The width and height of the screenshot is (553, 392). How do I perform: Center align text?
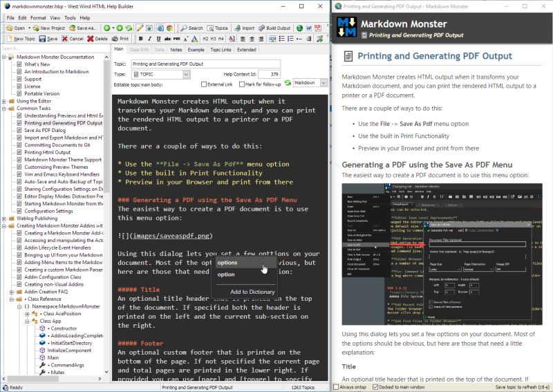click(252, 39)
